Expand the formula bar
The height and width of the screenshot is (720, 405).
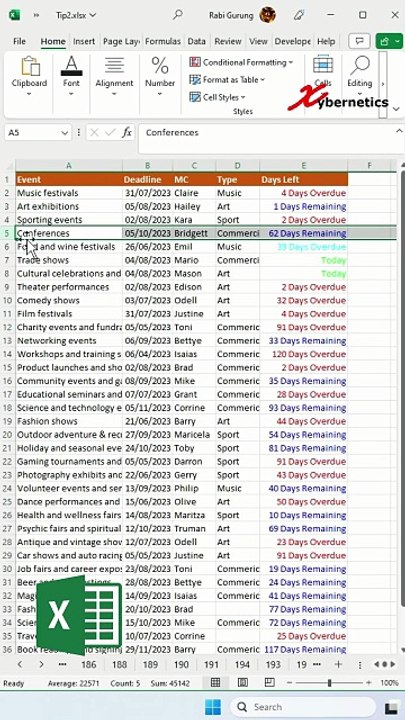[x=399, y=131]
